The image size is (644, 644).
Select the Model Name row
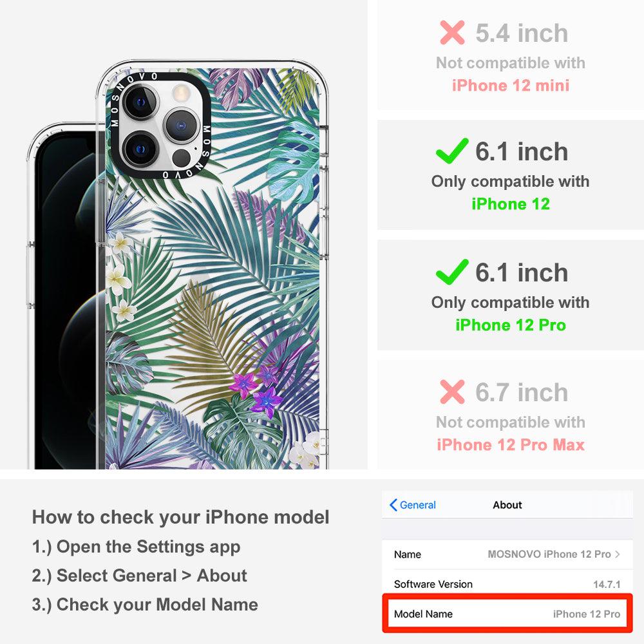click(x=507, y=614)
